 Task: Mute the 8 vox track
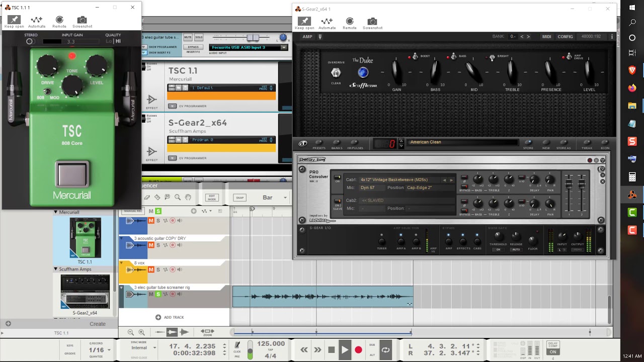coord(151,270)
